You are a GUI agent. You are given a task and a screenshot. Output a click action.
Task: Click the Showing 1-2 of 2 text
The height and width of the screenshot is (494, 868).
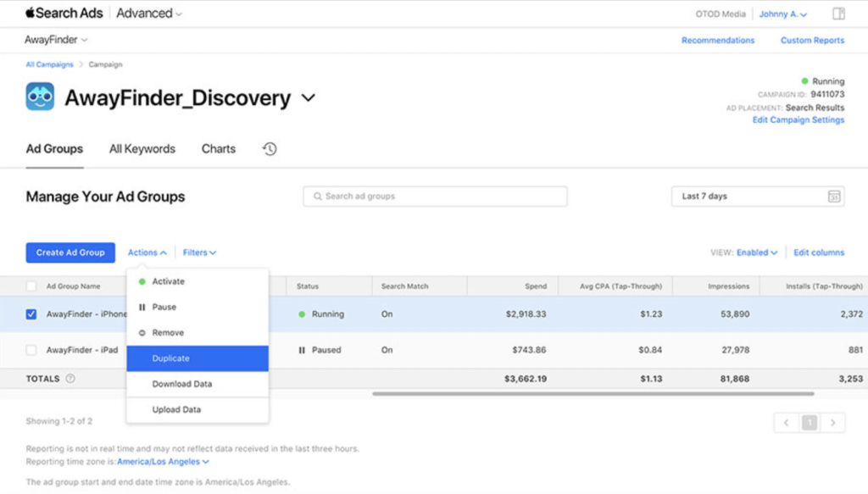pos(59,421)
